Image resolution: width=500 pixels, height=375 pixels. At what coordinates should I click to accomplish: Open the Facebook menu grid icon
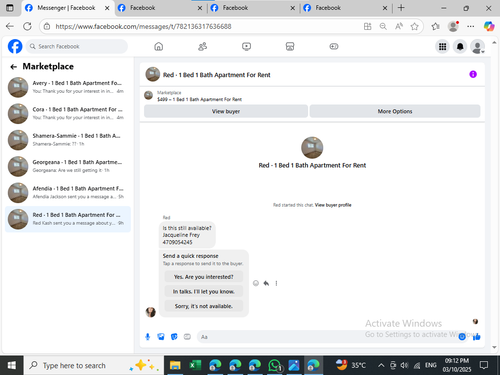click(x=442, y=47)
